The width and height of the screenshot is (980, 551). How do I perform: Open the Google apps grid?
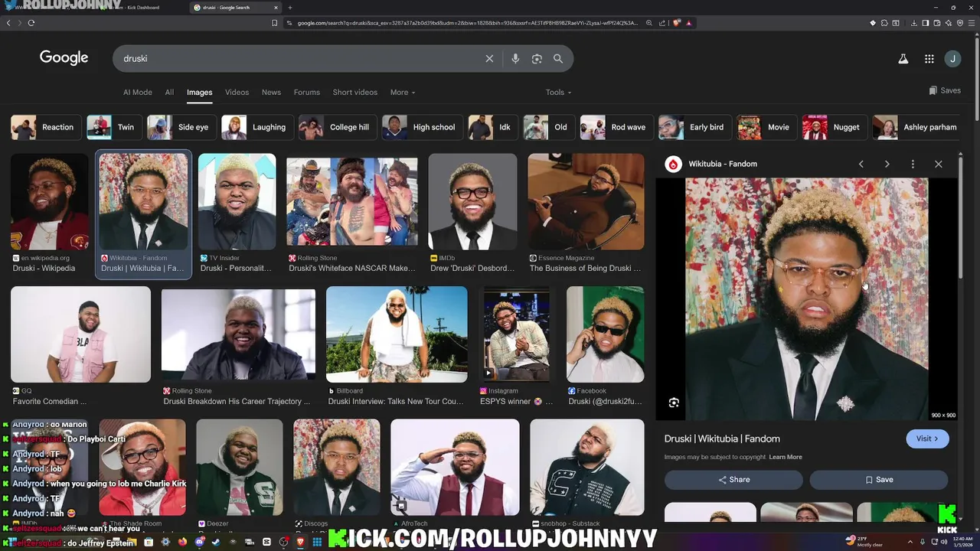click(x=929, y=59)
